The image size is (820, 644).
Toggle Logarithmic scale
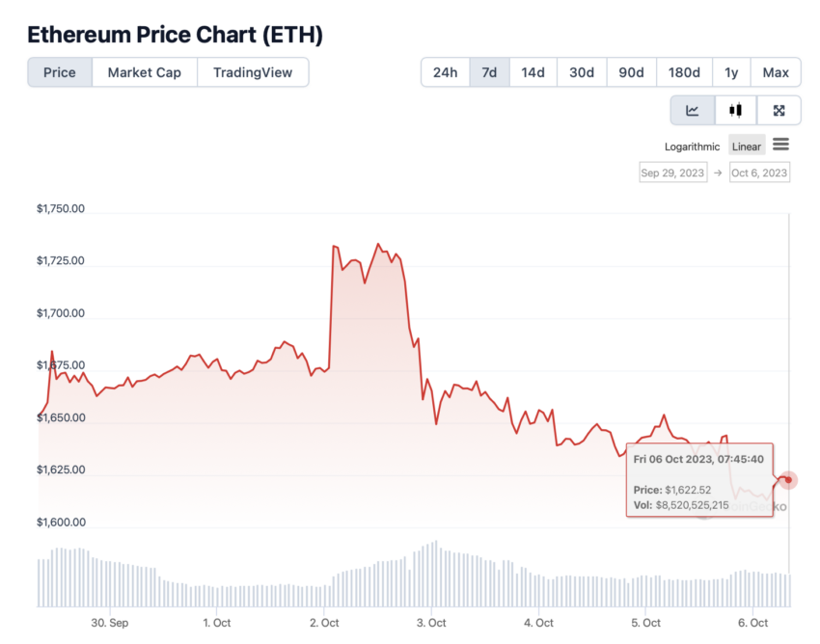click(692, 147)
